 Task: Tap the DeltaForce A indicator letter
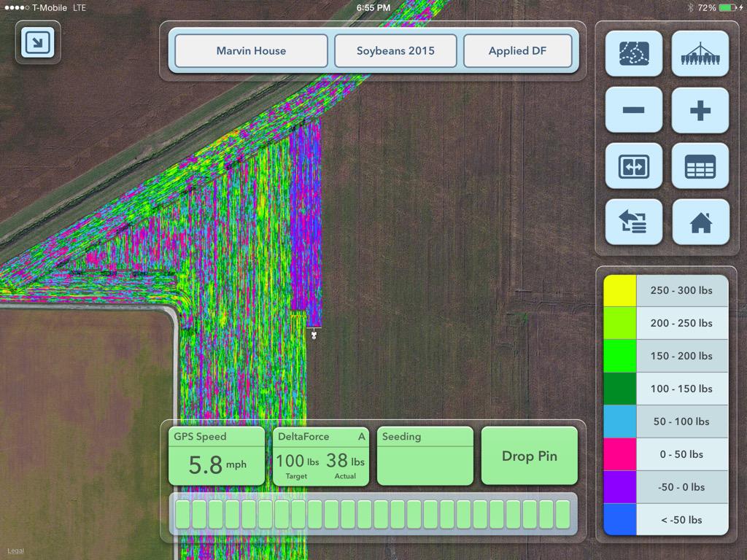tap(362, 436)
